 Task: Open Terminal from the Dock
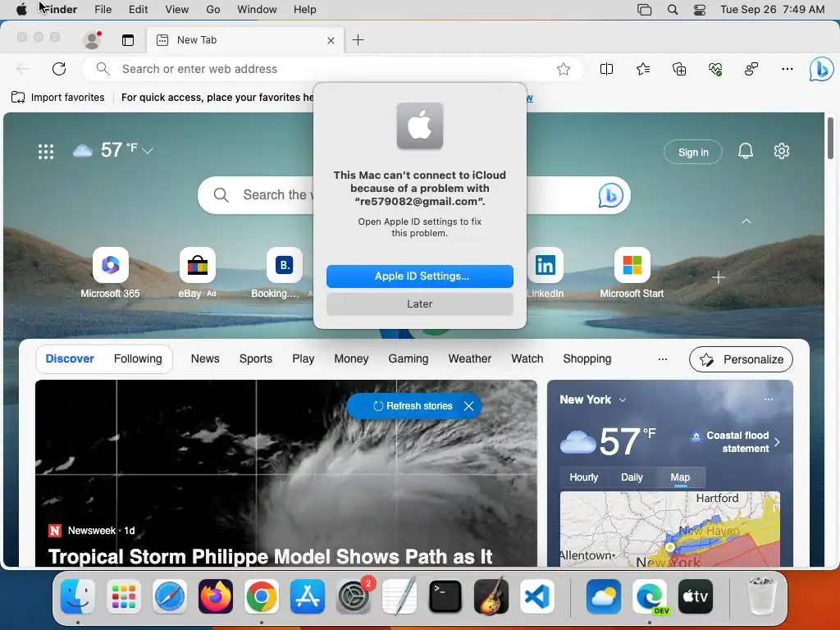pyautogui.click(x=445, y=596)
